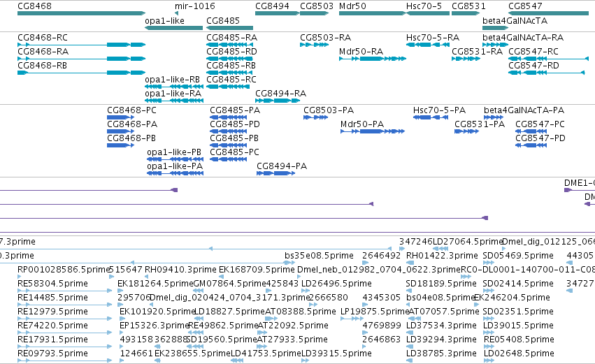Click transcript CG8503-RA
The height and width of the screenshot is (364, 595).
[x=314, y=45]
